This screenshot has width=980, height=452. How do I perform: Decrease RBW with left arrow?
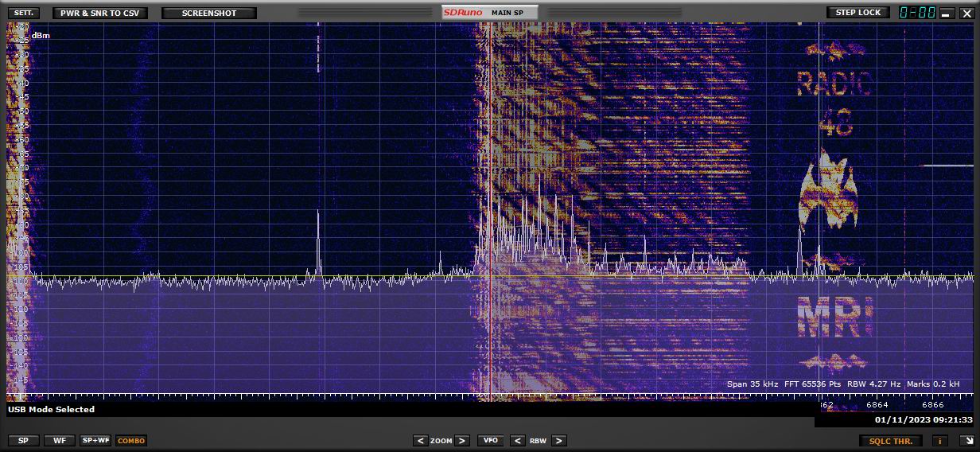pyautogui.click(x=517, y=440)
